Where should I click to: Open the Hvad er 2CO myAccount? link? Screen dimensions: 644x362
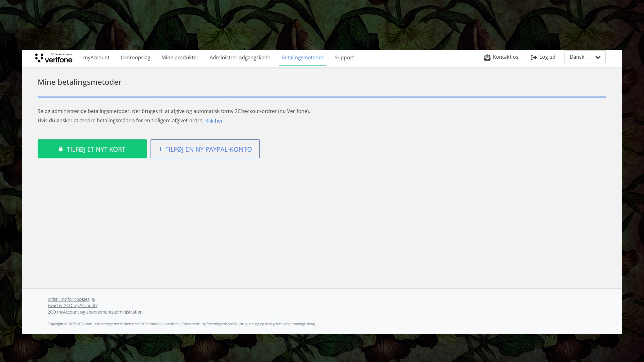72,306
